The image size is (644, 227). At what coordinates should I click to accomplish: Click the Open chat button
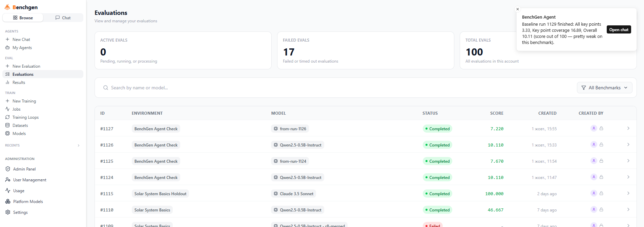pyautogui.click(x=619, y=30)
